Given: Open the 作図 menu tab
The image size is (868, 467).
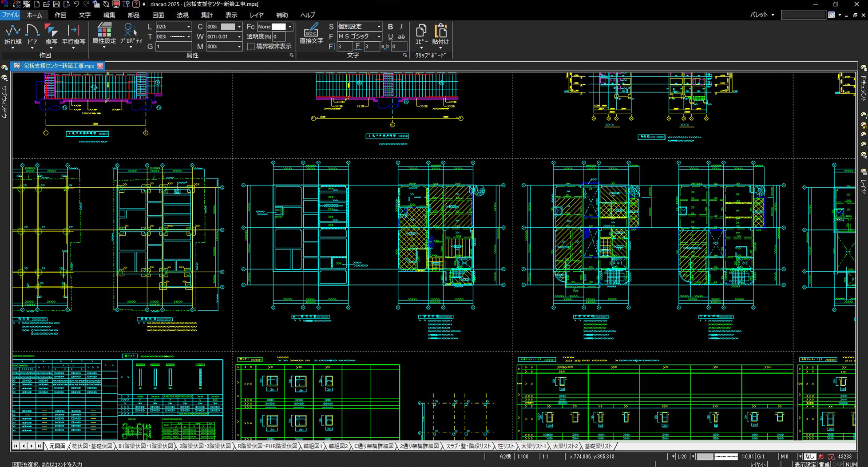Looking at the screenshot, I should tap(60, 15).
